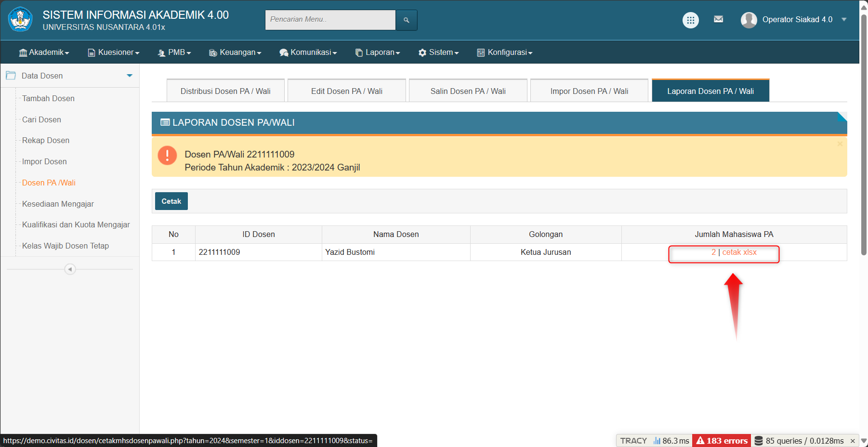Expand the Operator Siakad account dropdown
This screenshot has width=868, height=447.
coord(844,20)
